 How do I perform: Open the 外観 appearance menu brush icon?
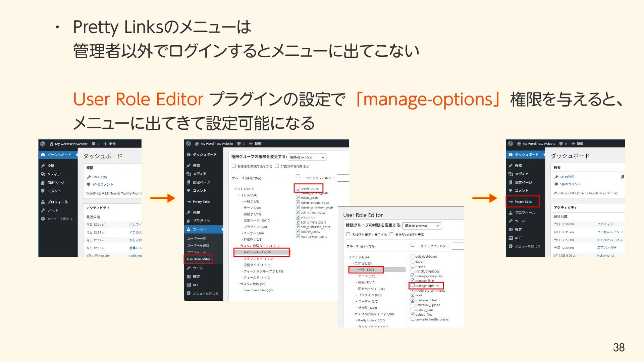coord(189,213)
